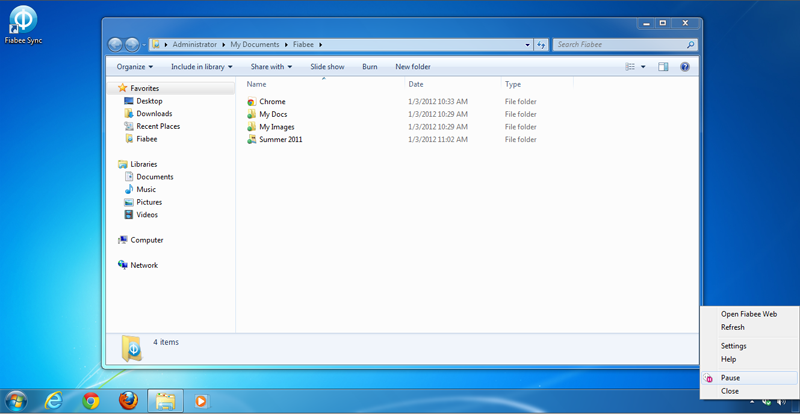Click the search magnifier icon
Image resolution: width=800 pixels, height=414 pixels.
(690, 45)
